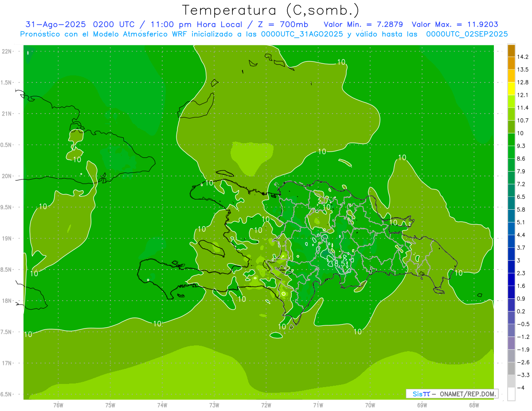Viewport: 532px width, 411px height.
Task: Click the '0200 UTC' time text
Action: tap(113, 24)
